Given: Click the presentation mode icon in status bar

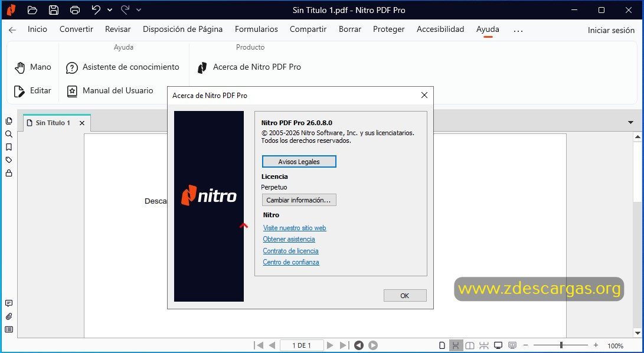Looking at the screenshot, I should click(x=512, y=345).
